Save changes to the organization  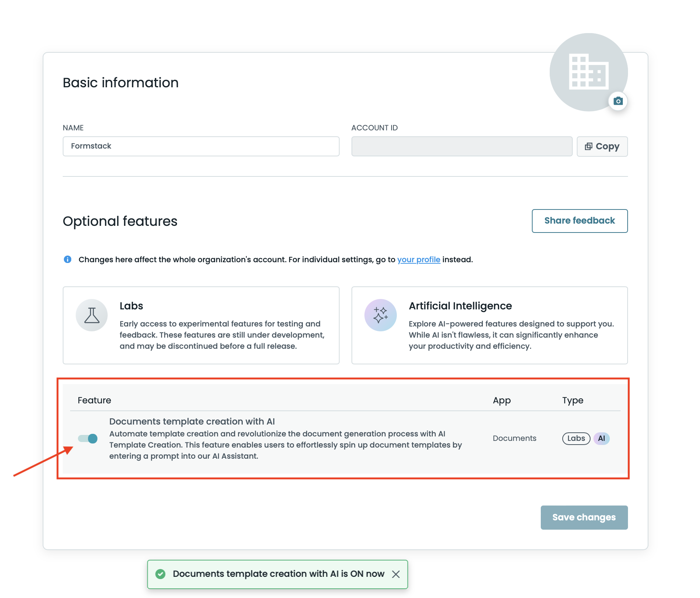click(x=584, y=517)
